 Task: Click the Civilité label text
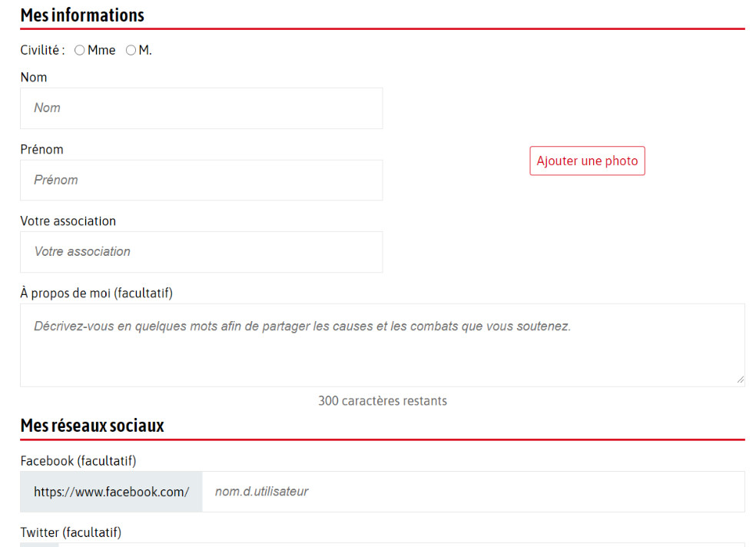pyautogui.click(x=42, y=51)
